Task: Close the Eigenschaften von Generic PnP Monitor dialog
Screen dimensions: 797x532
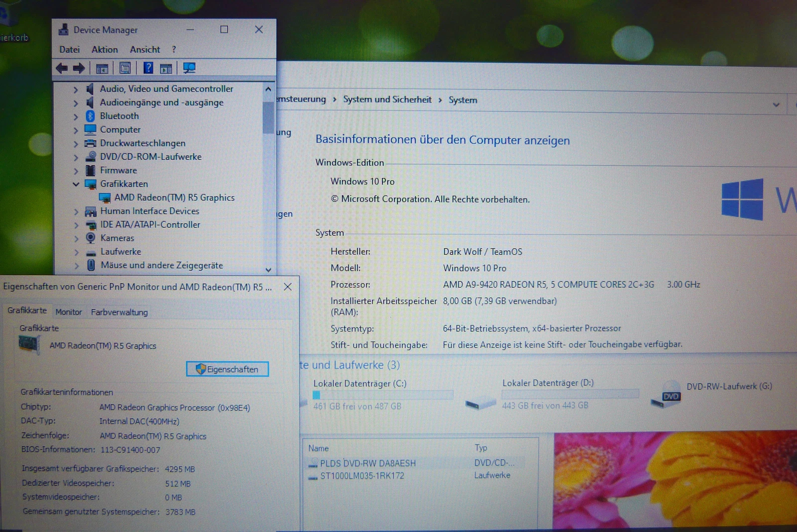Action: pos(287,287)
